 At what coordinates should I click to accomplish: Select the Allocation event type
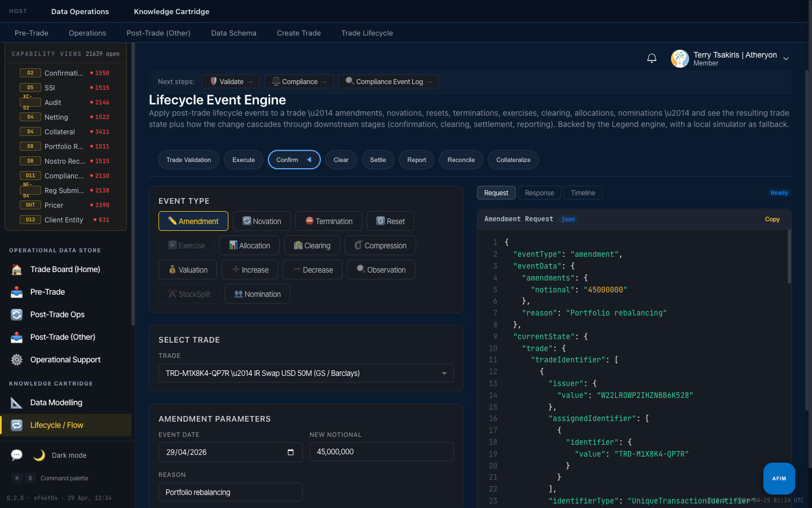pos(249,246)
